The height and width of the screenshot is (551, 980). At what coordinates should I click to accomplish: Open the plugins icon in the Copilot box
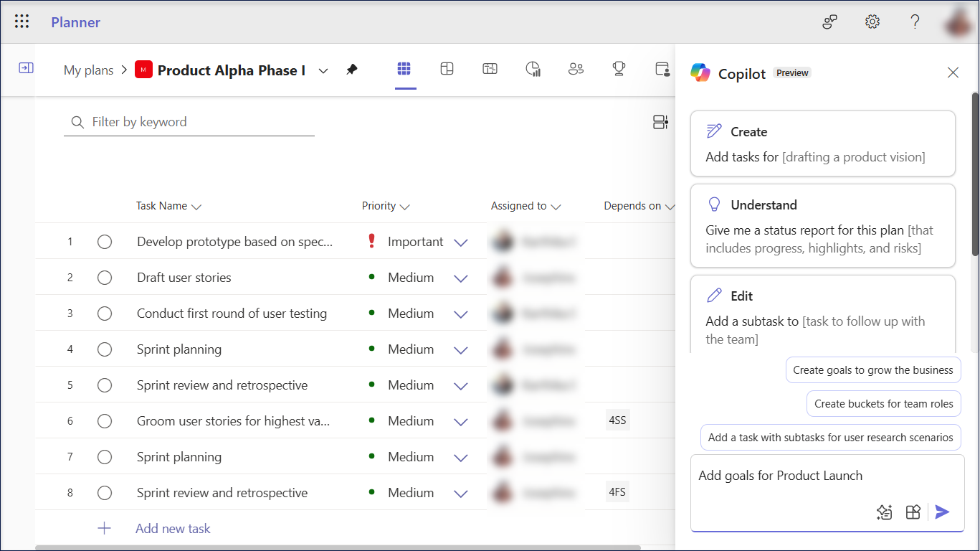tap(913, 512)
